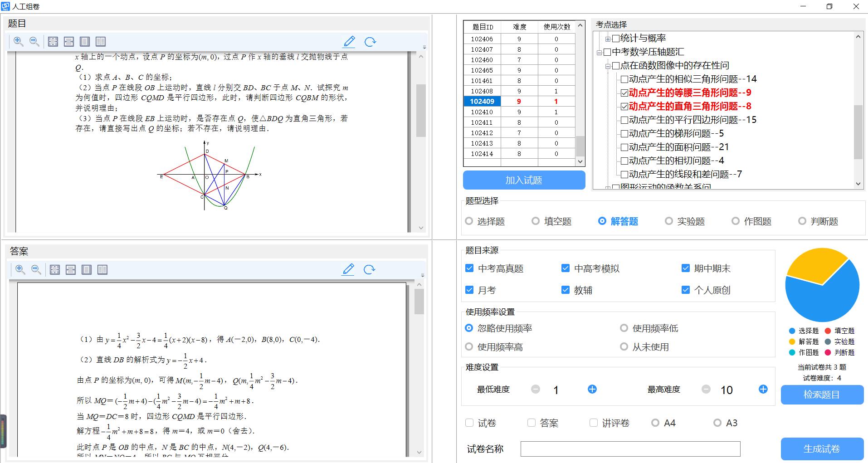Select the 从未使用 frequency option

(x=624, y=346)
